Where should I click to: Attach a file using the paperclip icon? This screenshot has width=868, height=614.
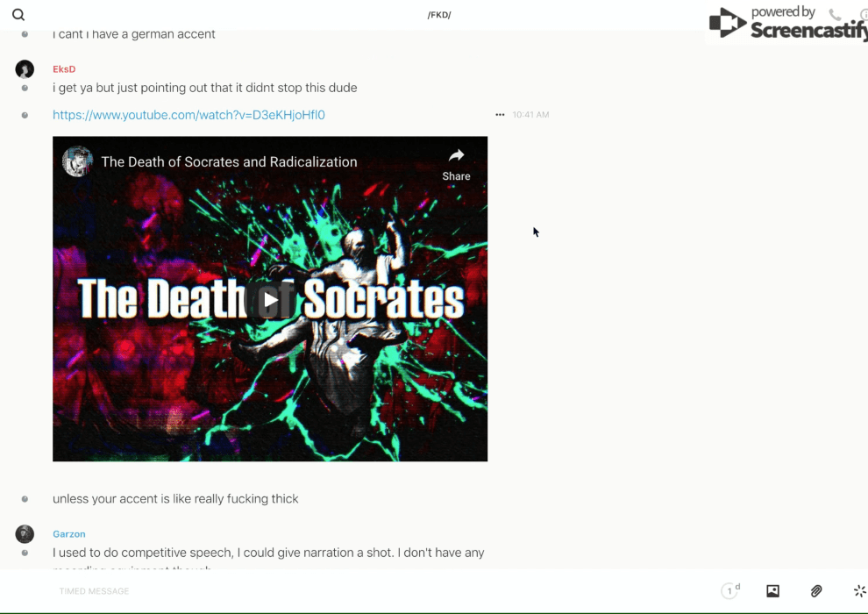816,591
